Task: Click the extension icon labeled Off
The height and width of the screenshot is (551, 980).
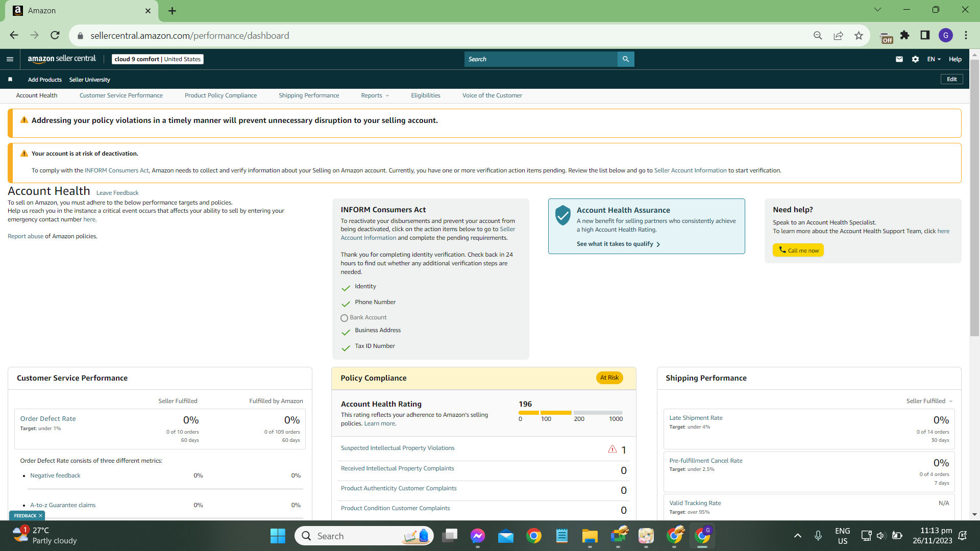Action: coord(887,37)
